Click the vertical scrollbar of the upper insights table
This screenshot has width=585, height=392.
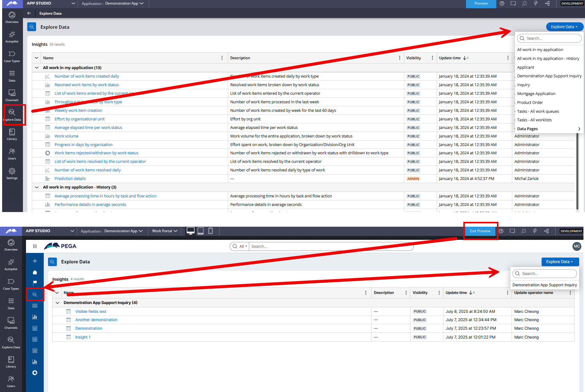[x=577, y=171]
